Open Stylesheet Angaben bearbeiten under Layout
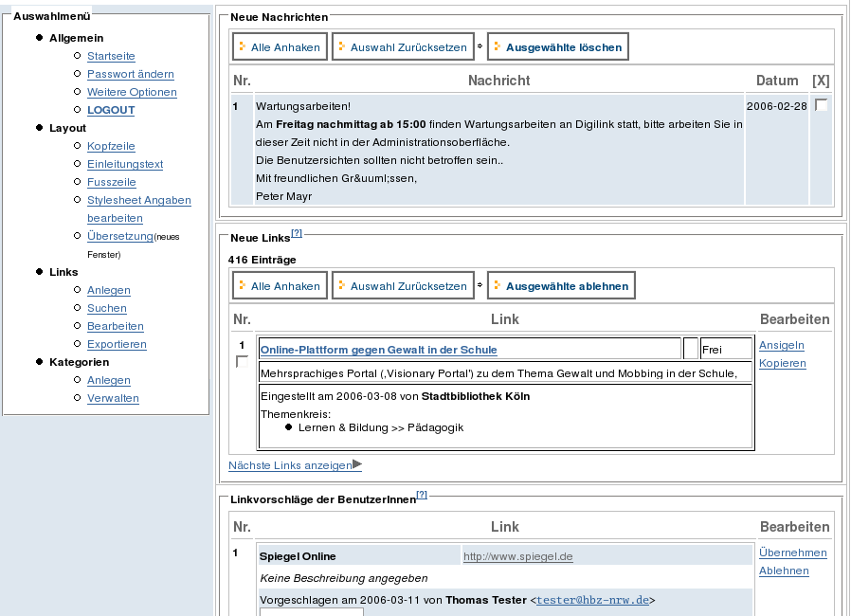 pos(138,200)
